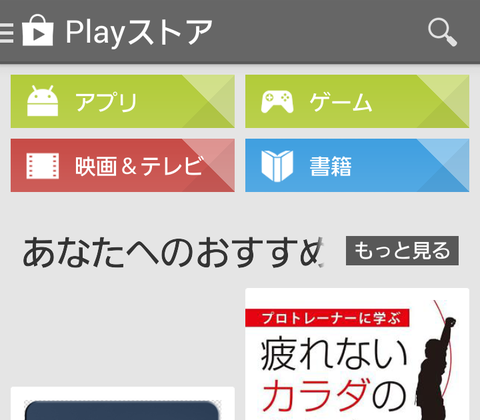Tap the Play Store shopping bag logo
The width and height of the screenshot is (480, 420).
click(38, 30)
